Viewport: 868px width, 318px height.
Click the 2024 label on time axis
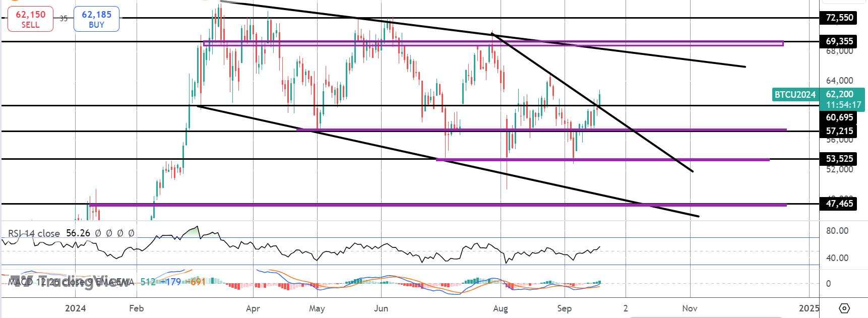[76, 308]
